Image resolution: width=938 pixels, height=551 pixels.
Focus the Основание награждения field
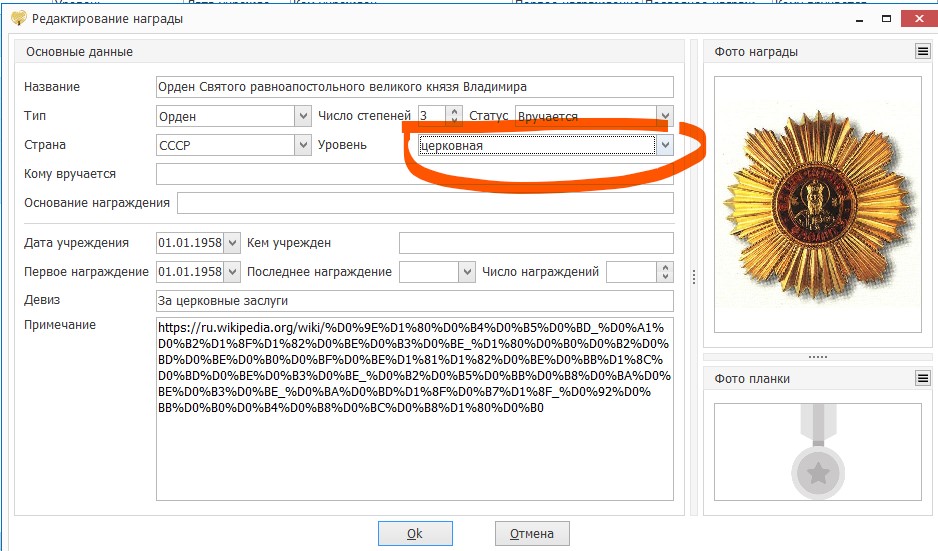(425, 203)
